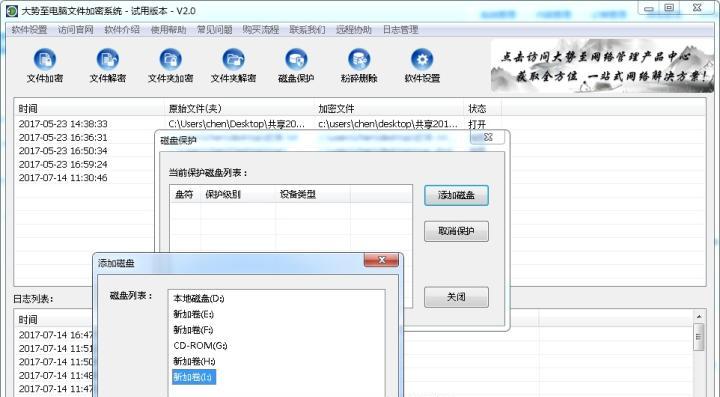720x397 pixels.
Task: Open the 软件设置 gear icon in the toolbar
Action: click(x=422, y=60)
